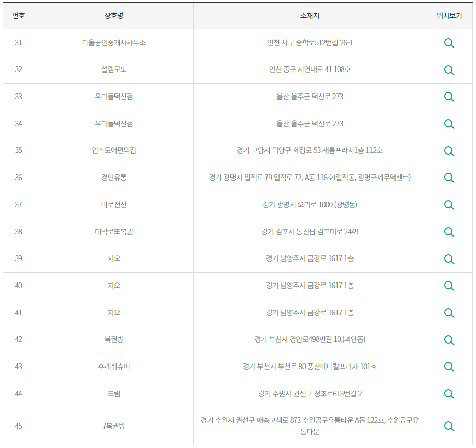Click the 번호 column header
This screenshot has height=448, width=476.
pos(18,16)
